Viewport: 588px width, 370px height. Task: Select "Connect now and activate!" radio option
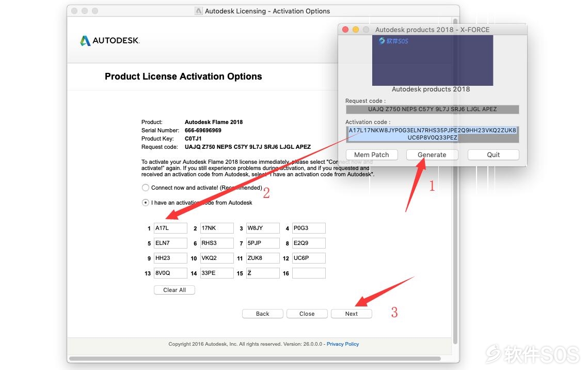[x=146, y=188]
